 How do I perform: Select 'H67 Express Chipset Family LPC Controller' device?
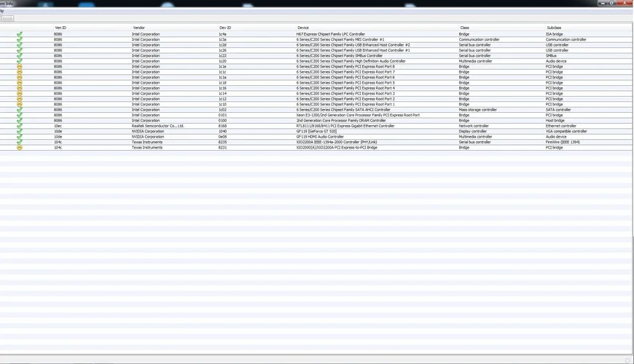(330, 34)
